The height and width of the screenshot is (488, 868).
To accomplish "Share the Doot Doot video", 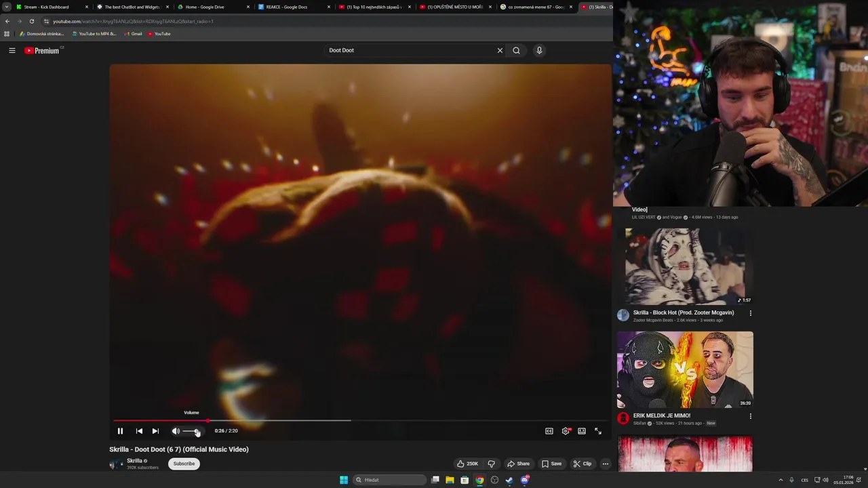I will click(518, 464).
